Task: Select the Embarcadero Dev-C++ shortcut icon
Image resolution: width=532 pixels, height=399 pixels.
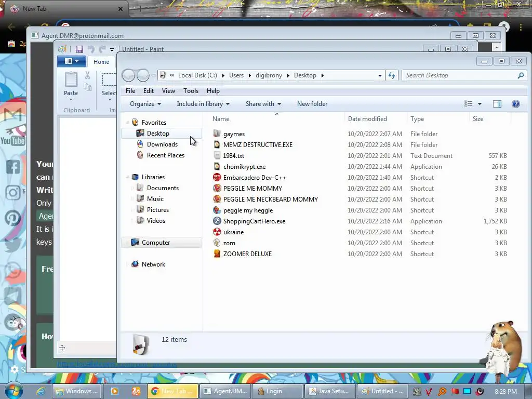Action: (x=217, y=177)
